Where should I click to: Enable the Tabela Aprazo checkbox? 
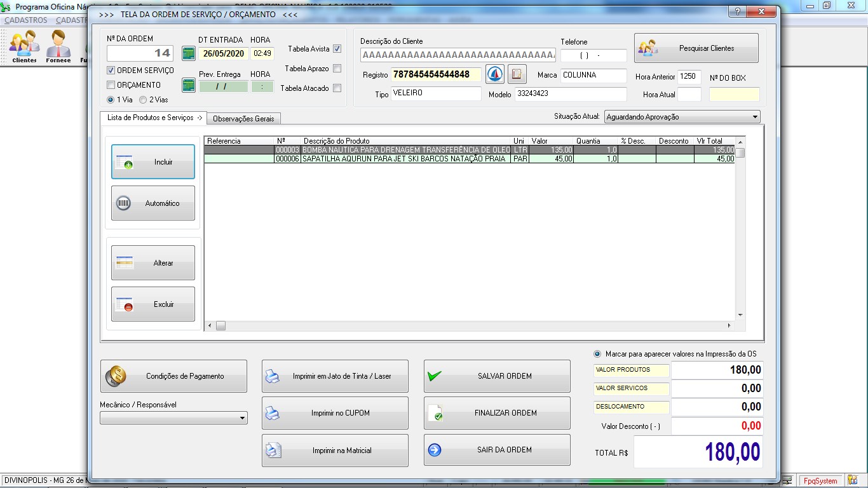[x=337, y=69]
